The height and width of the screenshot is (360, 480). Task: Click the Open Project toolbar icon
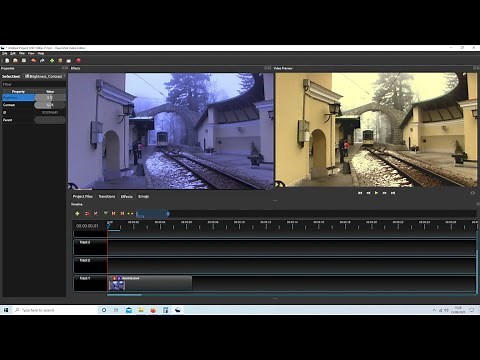(x=15, y=60)
